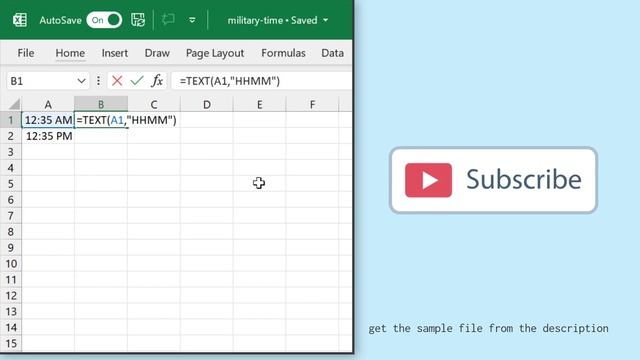640x360 pixels.
Task: Select row 2 header
Action: pos(11,136)
